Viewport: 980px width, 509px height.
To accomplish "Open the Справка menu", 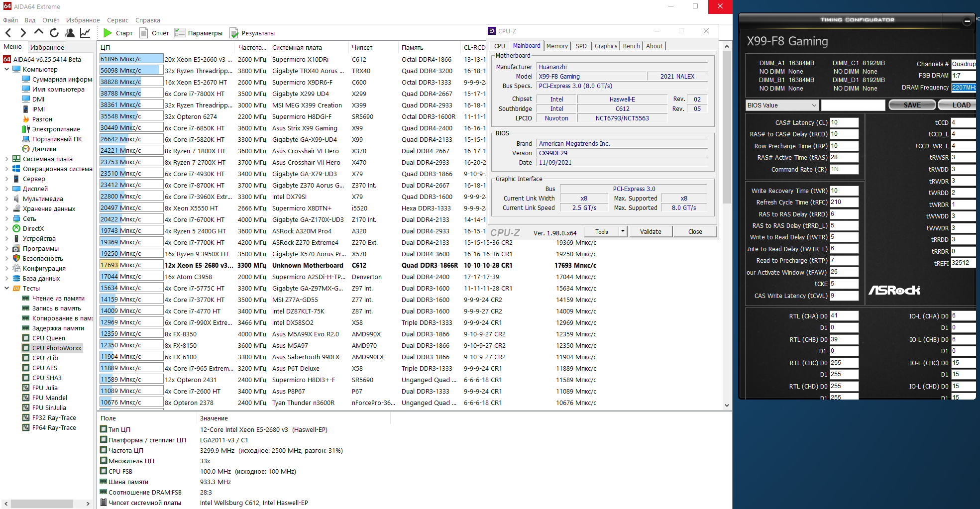I will click(148, 20).
